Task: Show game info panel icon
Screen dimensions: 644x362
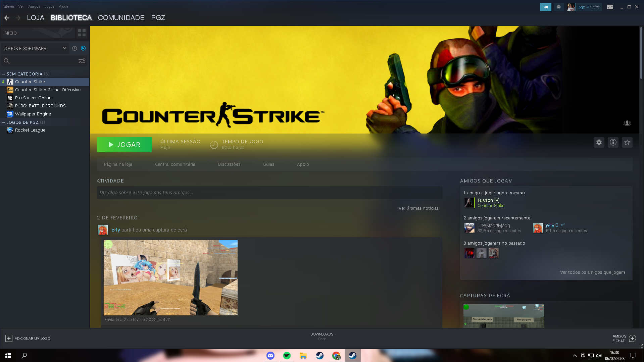Action: 613,142
